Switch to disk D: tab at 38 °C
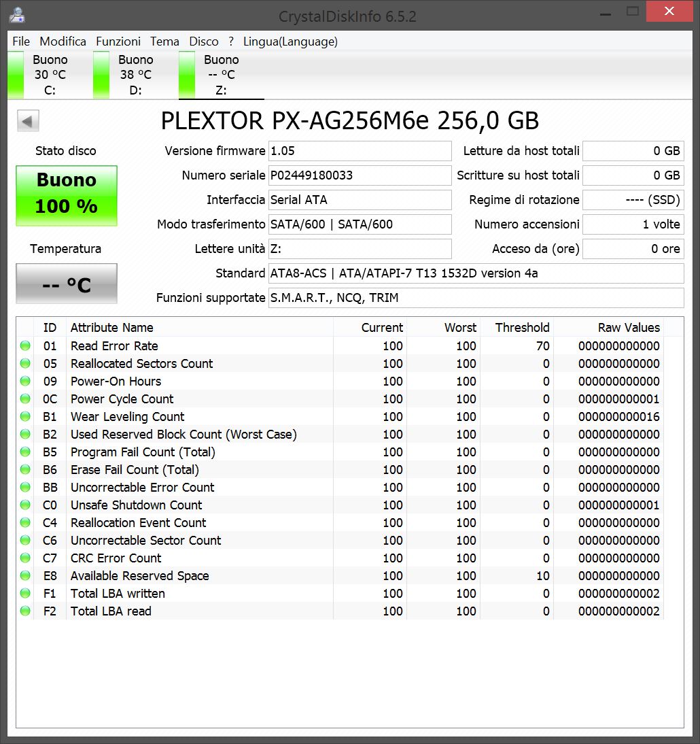Viewport: 700px width, 744px height. [x=136, y=75]
